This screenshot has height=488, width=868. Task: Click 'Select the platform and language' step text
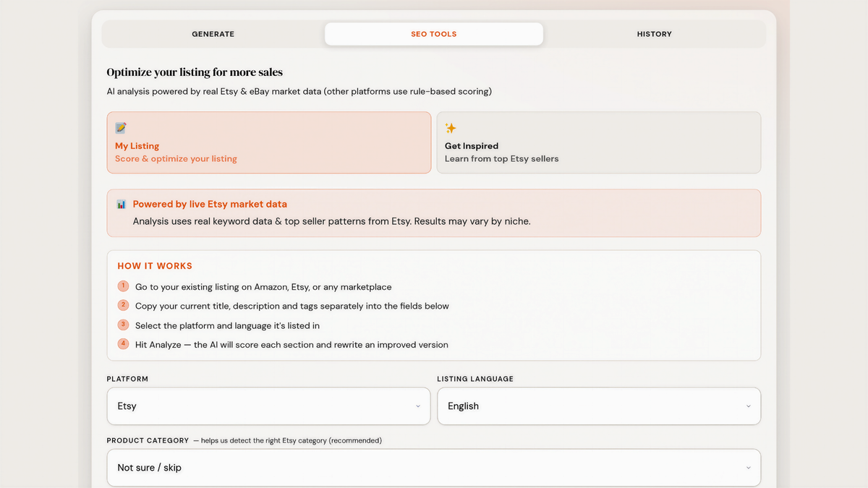(x=227, y=325)
